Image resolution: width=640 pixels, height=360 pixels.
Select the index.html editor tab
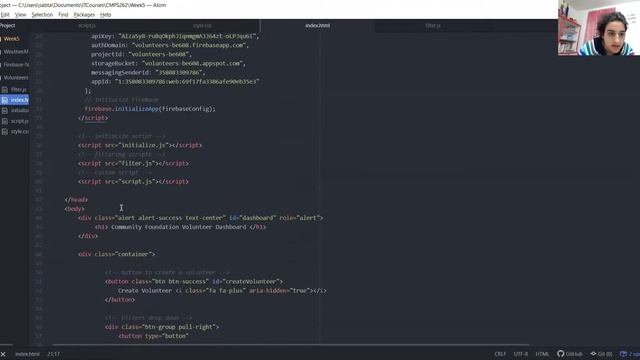tap(317, 25)
